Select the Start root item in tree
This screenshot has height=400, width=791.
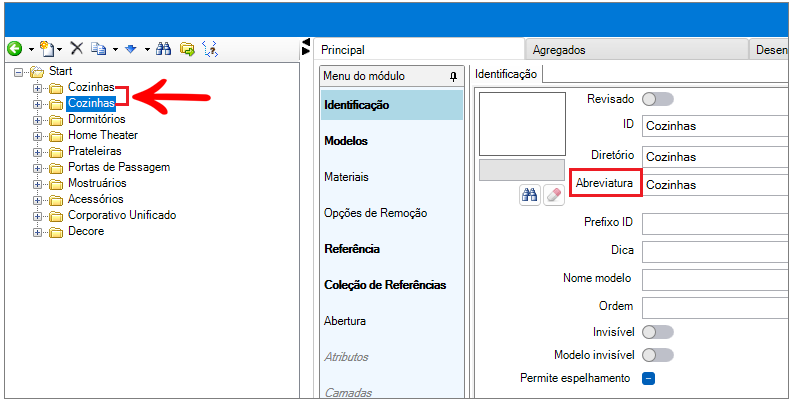click(60, 71)
